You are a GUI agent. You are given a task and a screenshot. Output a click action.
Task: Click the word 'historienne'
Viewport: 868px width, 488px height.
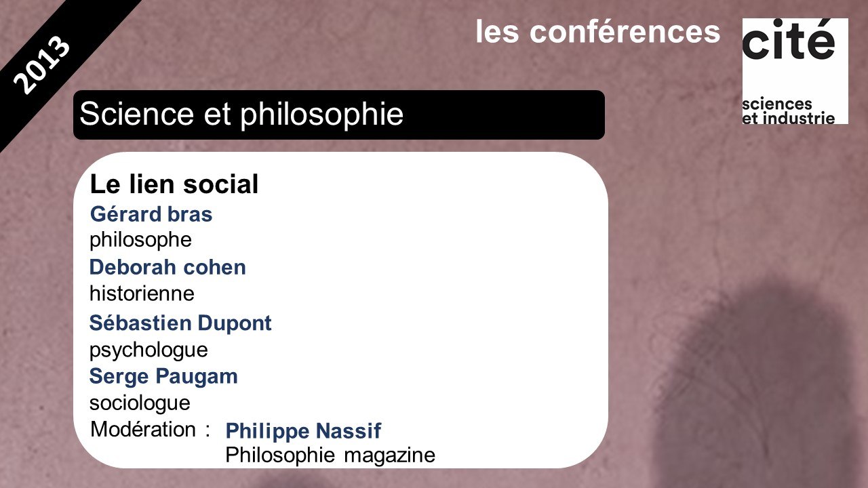pos(142,293)
